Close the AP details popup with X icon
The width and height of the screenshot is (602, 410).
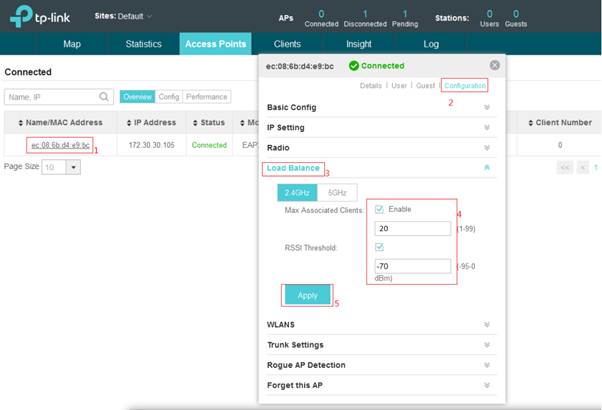pyautogui.click(x=494, y=65)
